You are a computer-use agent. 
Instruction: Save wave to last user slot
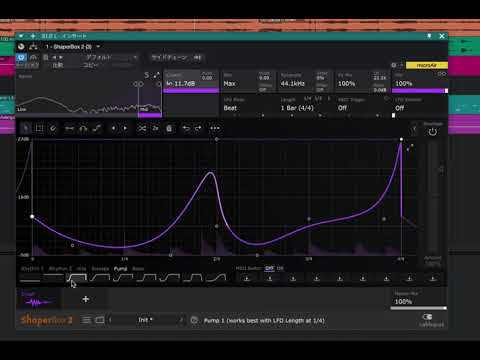(433, 278)
